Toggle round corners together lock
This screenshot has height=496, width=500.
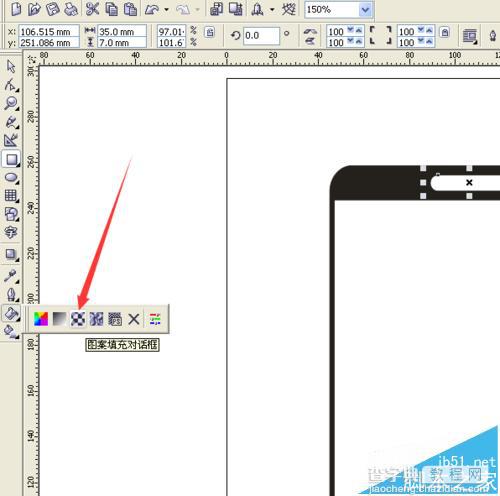pos(445,32)
